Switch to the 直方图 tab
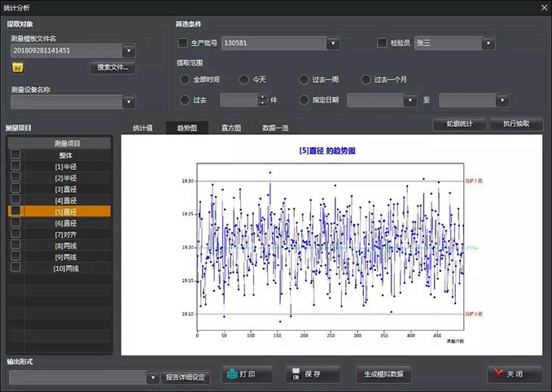552x392 pixels. tap(230, 128)
